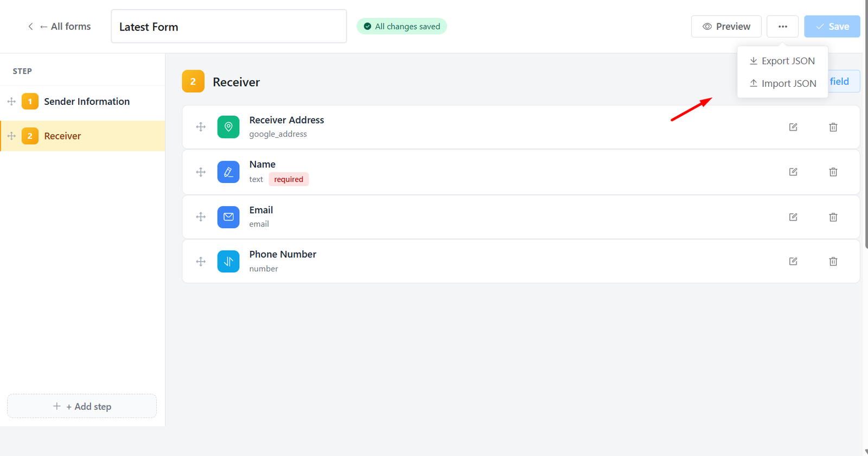Select Export JSON from menu
Image resolution: width=868 pixels, height=456 pixels.
coord(782,61)
